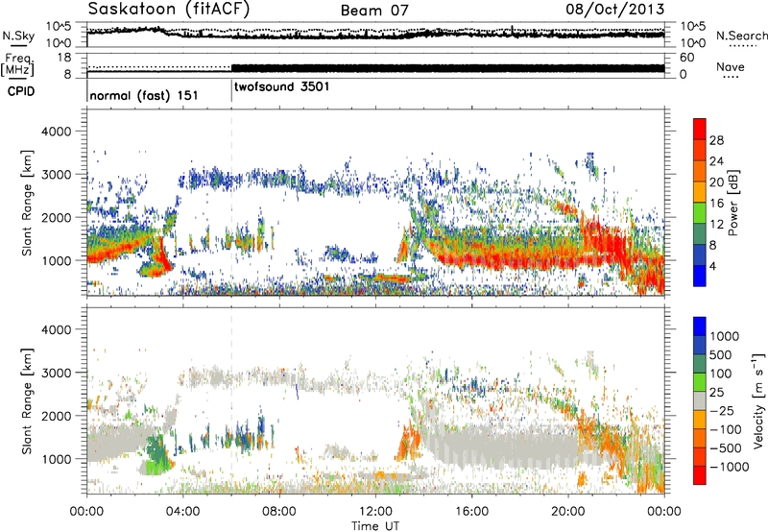This screenshot has width=768, height=532.
Task: Click the 18 tick on frequency axis
Action: tap(64, 58)
